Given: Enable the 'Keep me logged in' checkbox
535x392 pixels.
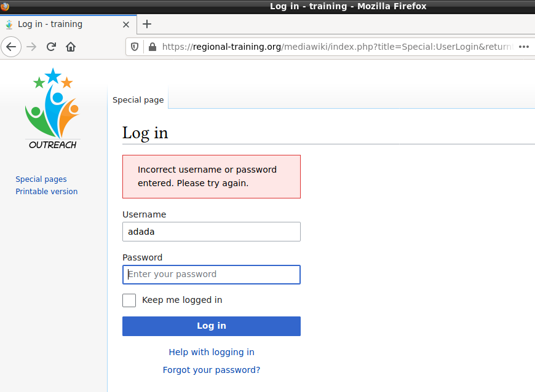Looking at the screenshot, I should tap(129, 300).
